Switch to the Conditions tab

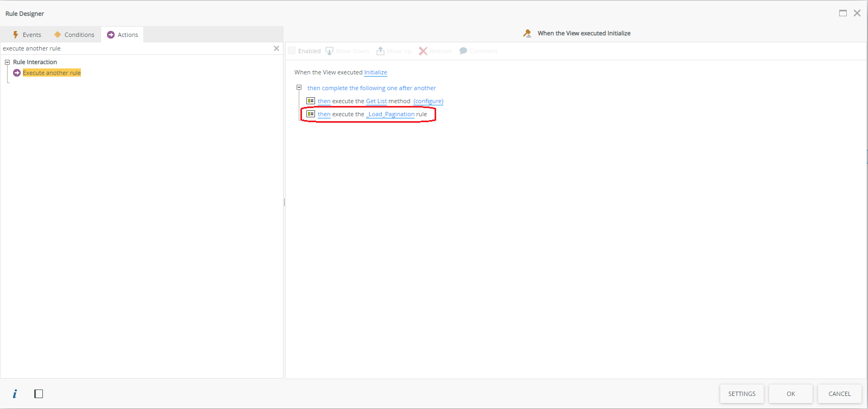pos(74,35)
